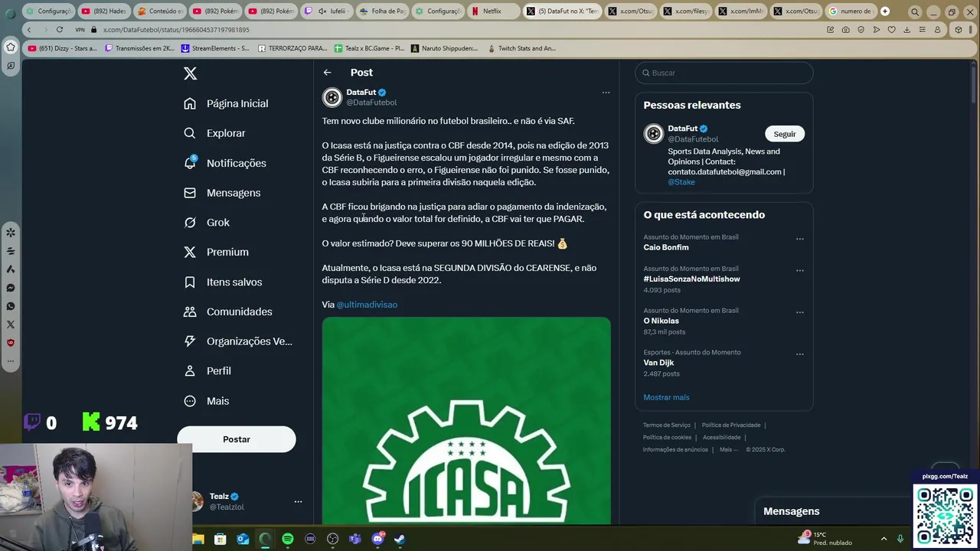This screenshot has width=980, height=551.
Task: Open the @ultimadivisao mention link
Action: pyautogui.click(x=367, y=305)
